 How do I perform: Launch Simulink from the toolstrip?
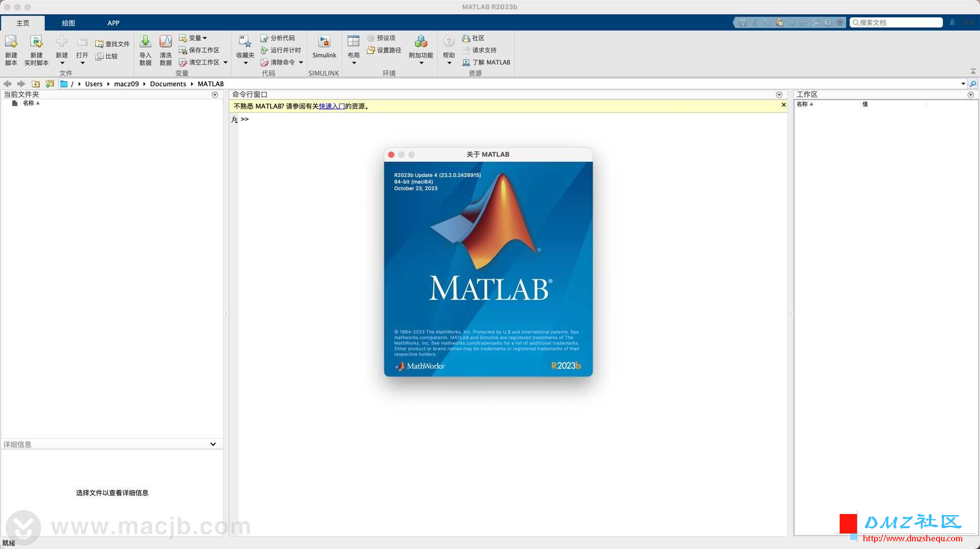click(324, 47)
